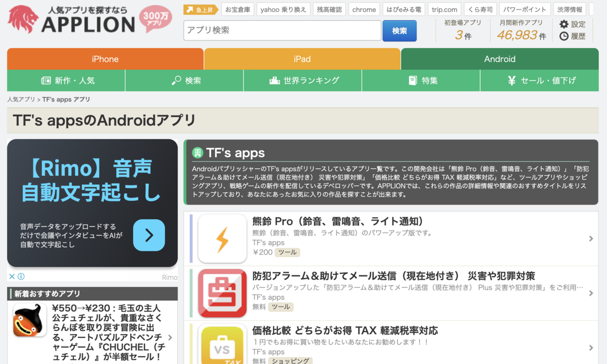Click ¥200 price of 熊鈴 Pro
This screenshot has height=364, width=607.
[x=263, y=252]
